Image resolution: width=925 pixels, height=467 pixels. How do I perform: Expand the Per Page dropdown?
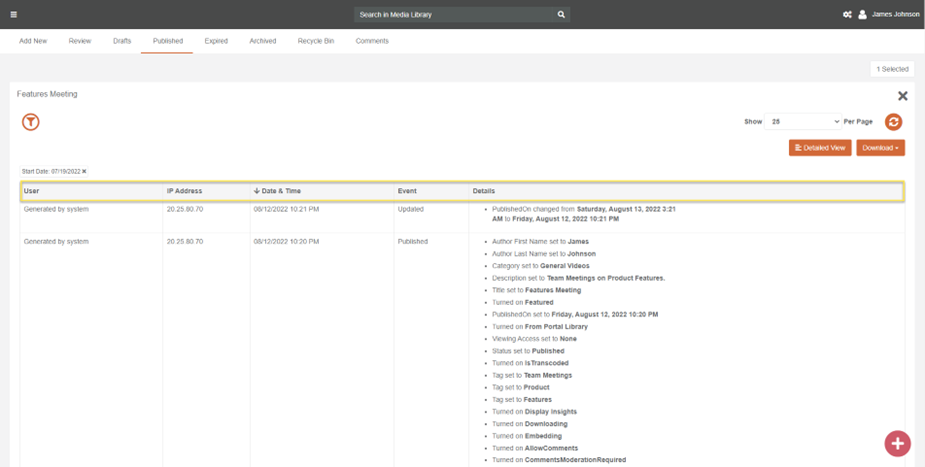805,122
